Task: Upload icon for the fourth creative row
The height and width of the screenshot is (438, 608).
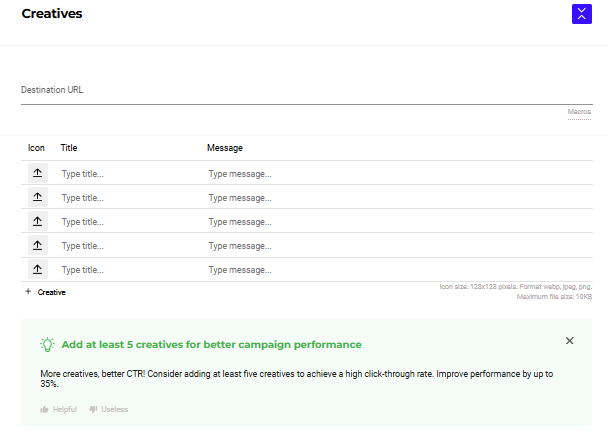Action: click(37, 245)
